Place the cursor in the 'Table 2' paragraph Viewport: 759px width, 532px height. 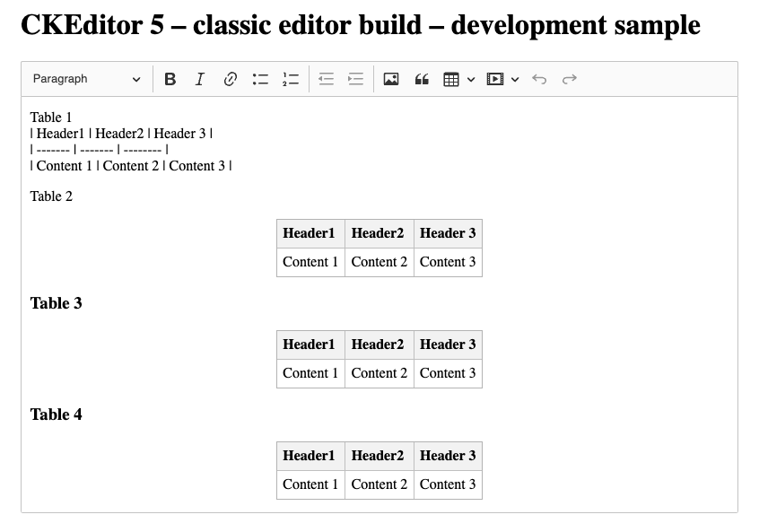[x=51, y=196]
